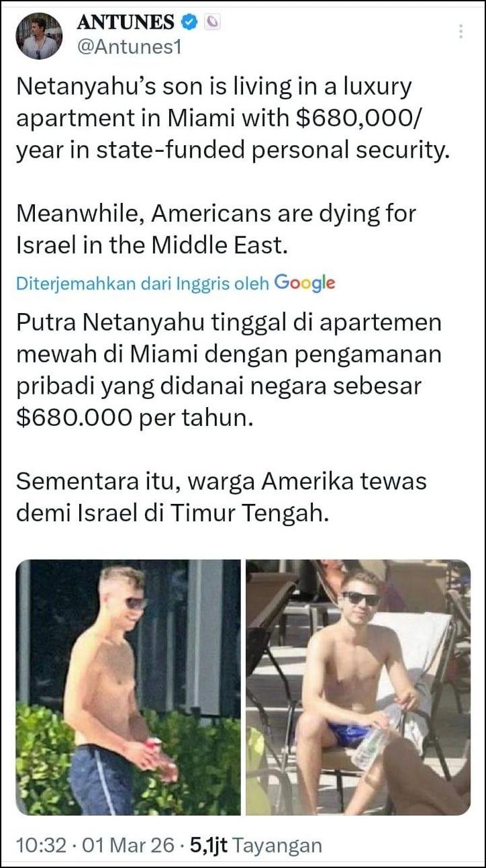
Task: Select the English "luxury apartment in Miami" paragraph
Action: [230, 118]
